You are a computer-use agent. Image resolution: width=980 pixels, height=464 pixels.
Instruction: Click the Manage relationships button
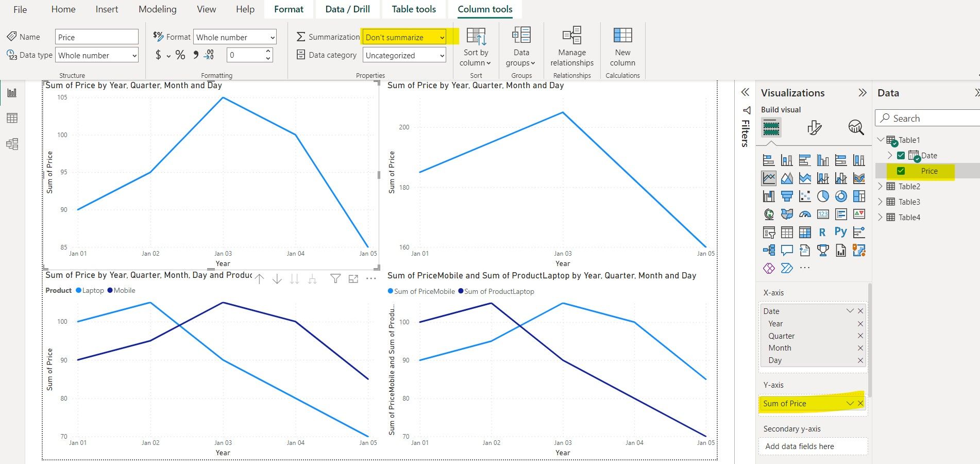pos(572,47)
